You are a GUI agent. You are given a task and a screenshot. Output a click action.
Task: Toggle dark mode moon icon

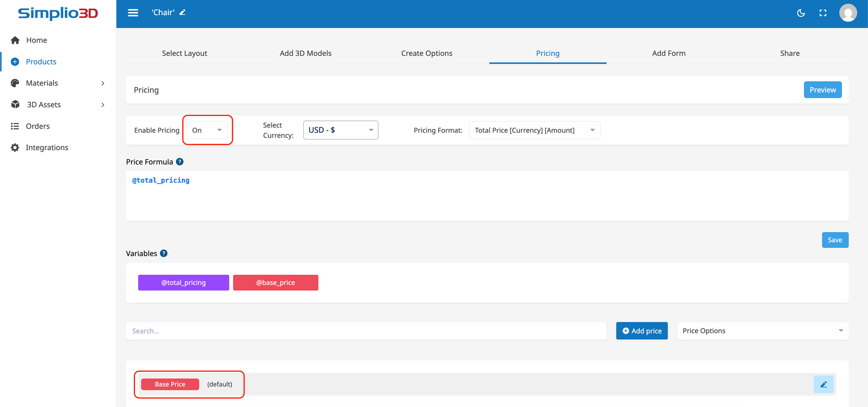[801, 13]
